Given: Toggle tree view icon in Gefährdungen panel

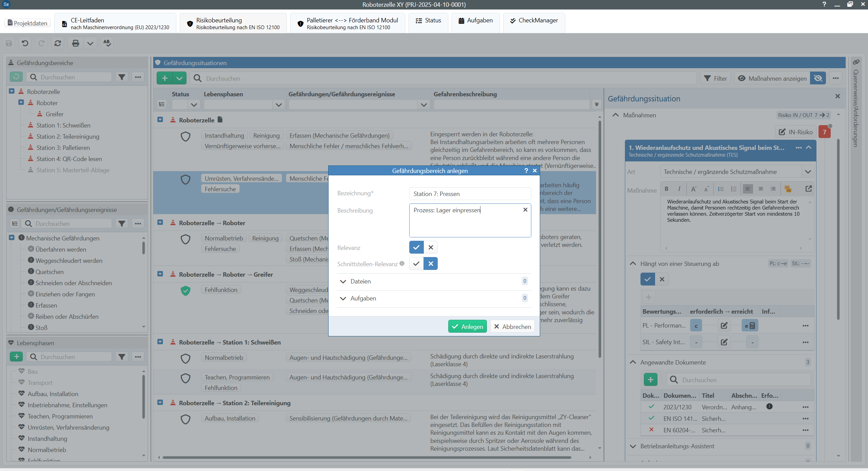Looking at the screenshot, I should [15, 223].
